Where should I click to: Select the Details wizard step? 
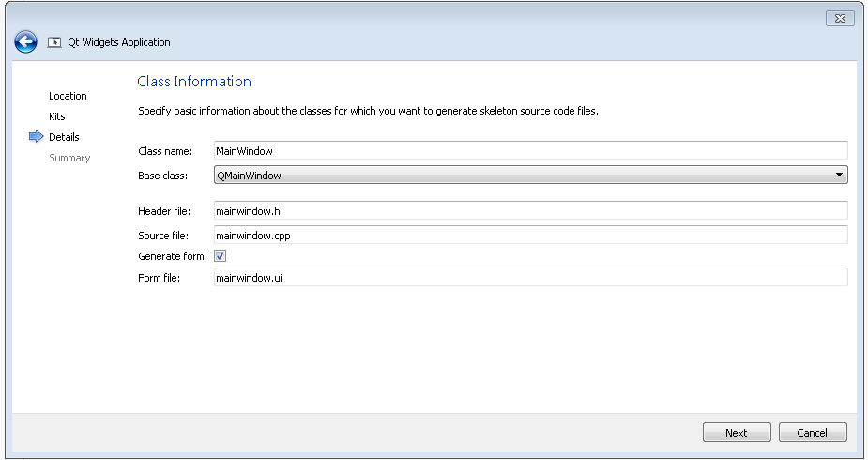tap(64, 137)
